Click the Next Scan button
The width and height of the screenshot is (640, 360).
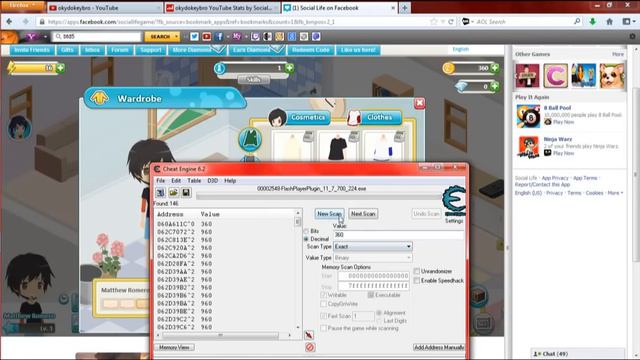363,214
